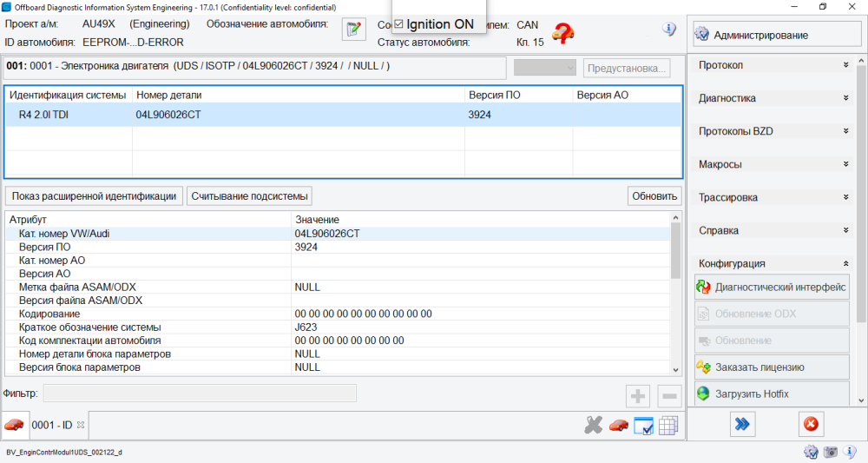This screenshot has width=868, height=463.
Task: Click the Версия АО column header
Action: pos(628,95)
